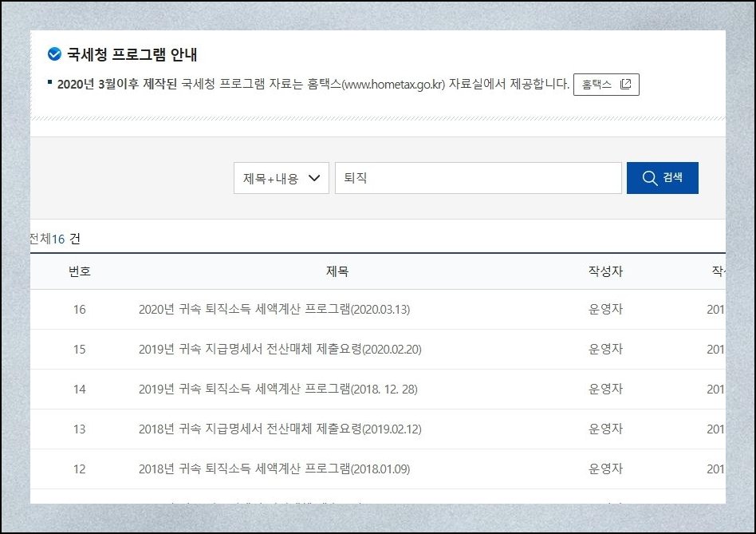This screenshot has height=534, width=756.
Task: Click the 작성자 column header
Action: [x=605, y=271]
